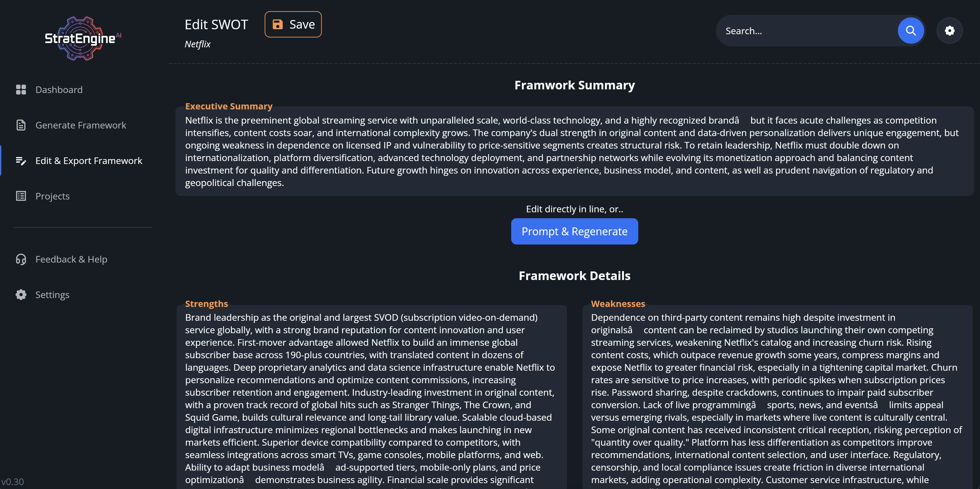The image size is (980, 489).
Task: Click the Dashboard grid icon
Action: (21, 89)
